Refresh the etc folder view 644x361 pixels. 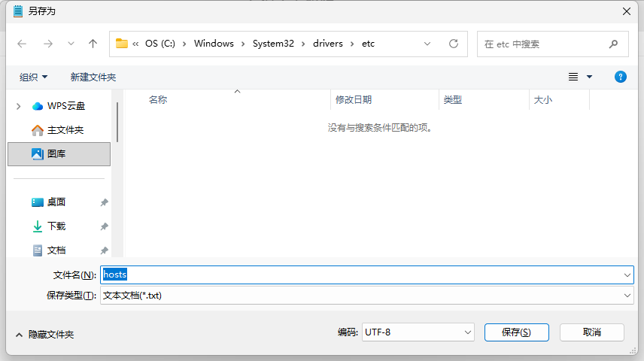point(454,44)
